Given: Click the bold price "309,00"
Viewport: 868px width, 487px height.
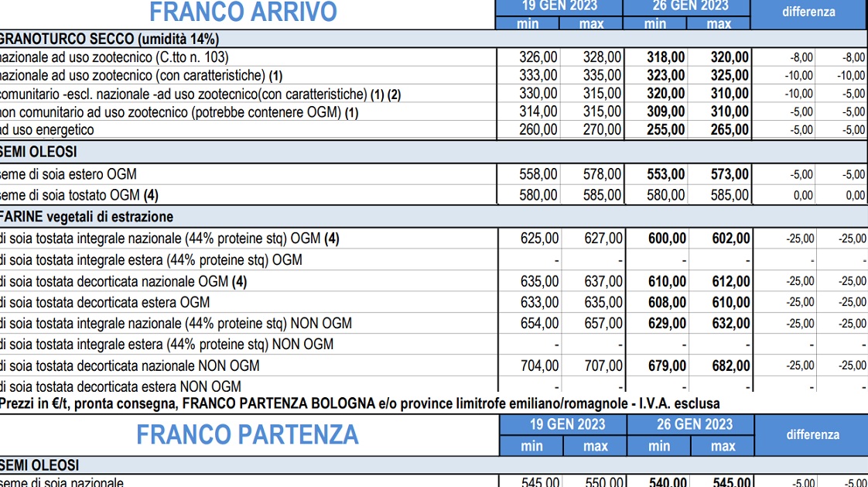Looking at the screenshot, I should [x=666, y=112].
